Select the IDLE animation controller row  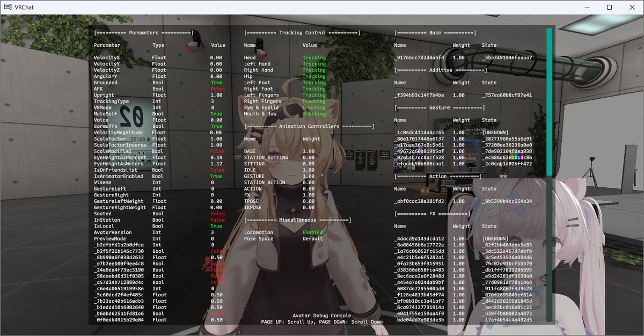pos(280,170)
